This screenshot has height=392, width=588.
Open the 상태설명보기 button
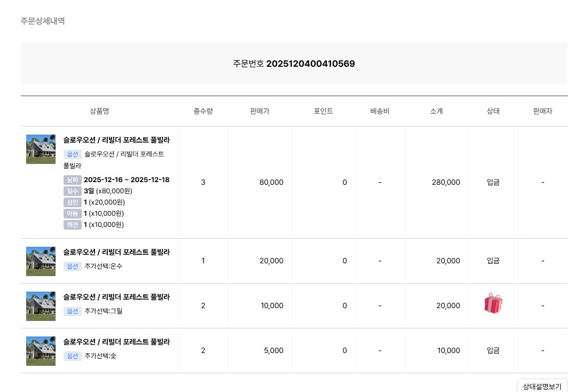542,386
